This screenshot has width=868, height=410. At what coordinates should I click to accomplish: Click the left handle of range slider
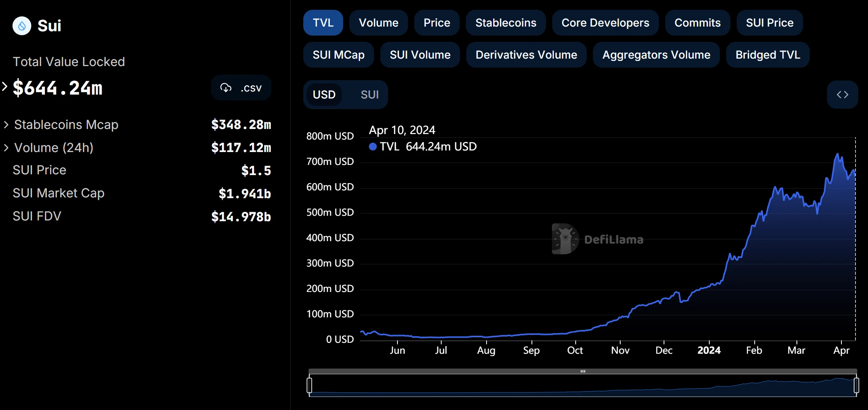310,385
